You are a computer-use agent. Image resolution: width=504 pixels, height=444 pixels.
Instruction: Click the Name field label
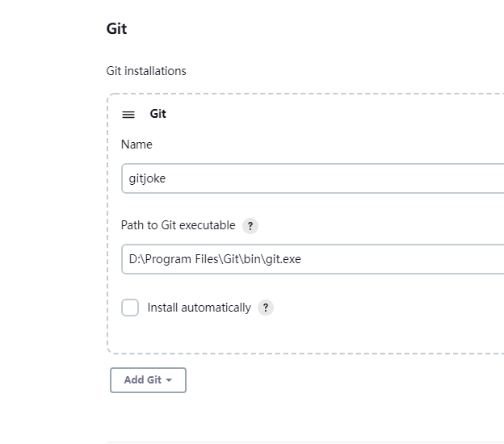[x=136, y=145]
